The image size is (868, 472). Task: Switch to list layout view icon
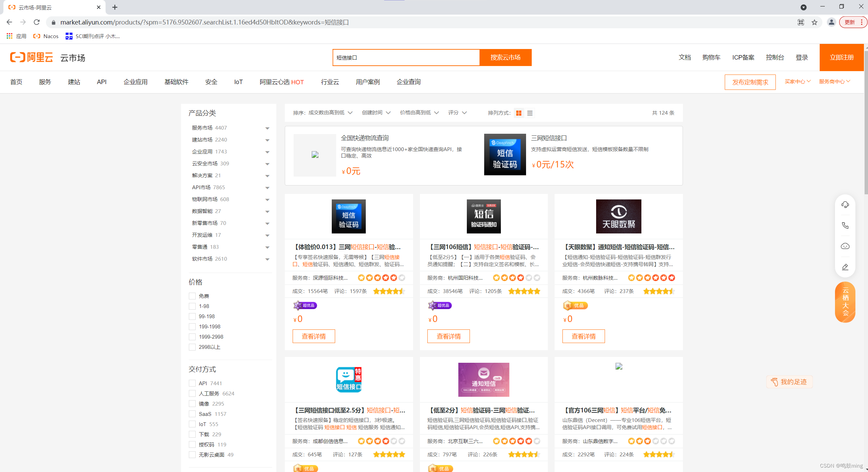pos(530,113)
